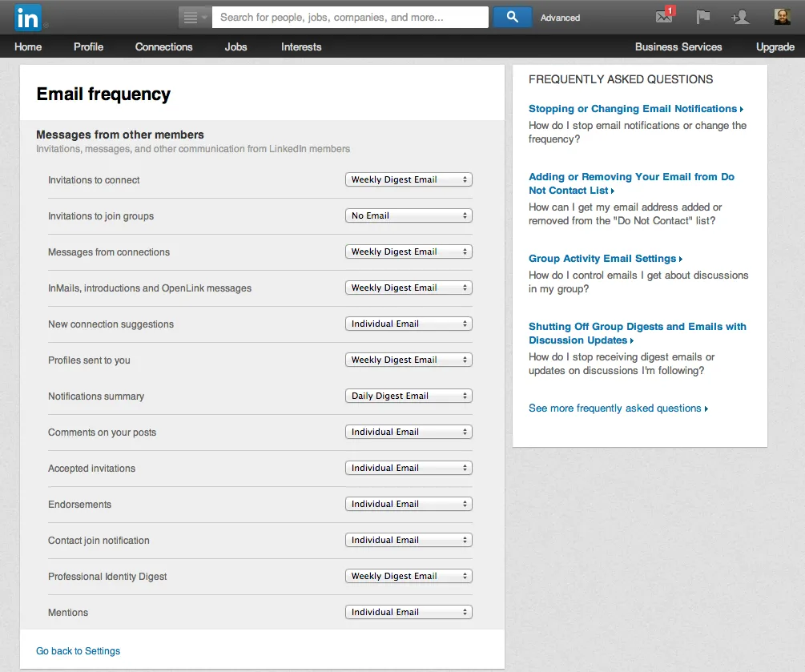The width and height of the screenshot is (805, 672).
Task: Change the Endorsements email setting
Action: point(408,503)
